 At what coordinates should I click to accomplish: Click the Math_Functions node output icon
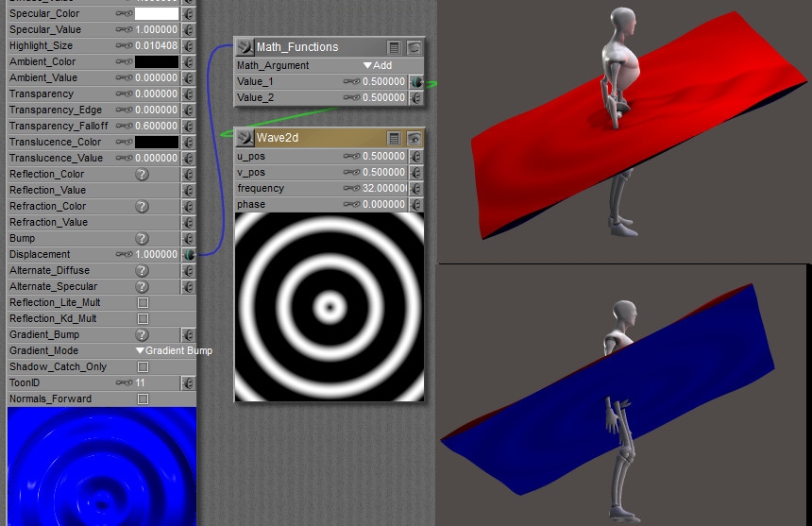coord(245,47)
